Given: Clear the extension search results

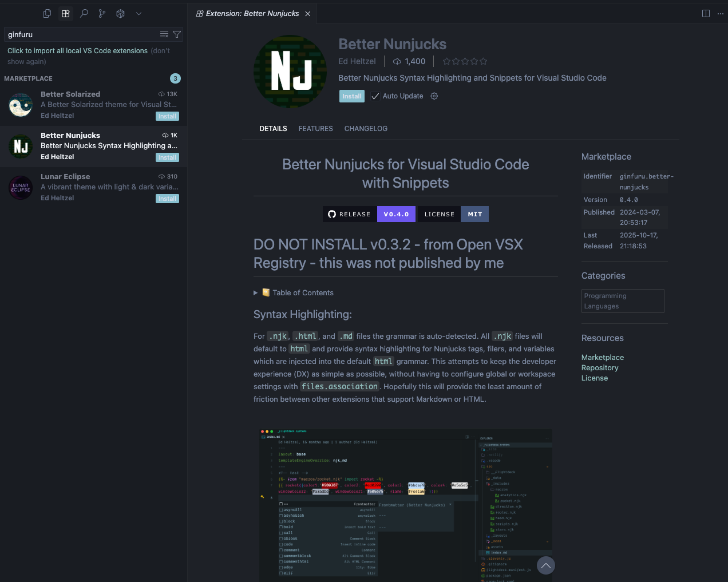Looking at the screenshot, I should click(x=164, y=35).
